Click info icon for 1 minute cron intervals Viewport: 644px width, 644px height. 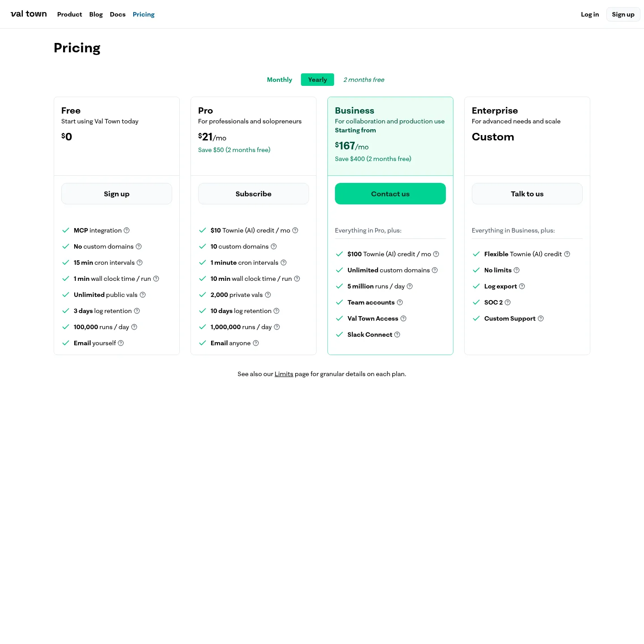click(x=284, y=263)
